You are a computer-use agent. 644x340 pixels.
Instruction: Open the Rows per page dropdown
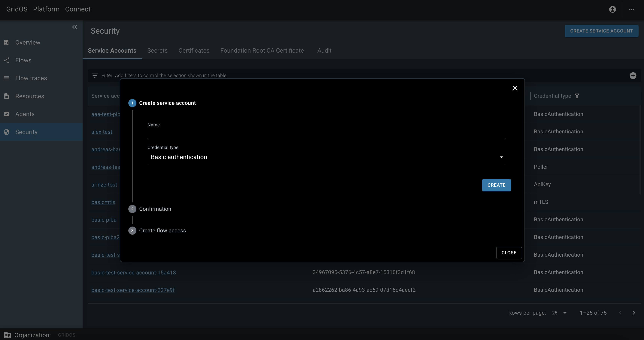(560, 313)
